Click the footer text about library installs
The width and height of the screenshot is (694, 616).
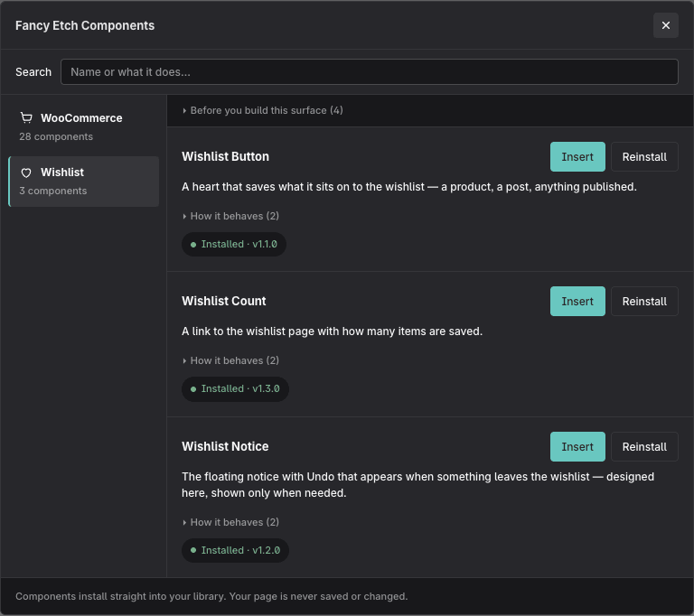tap(211, 596)
